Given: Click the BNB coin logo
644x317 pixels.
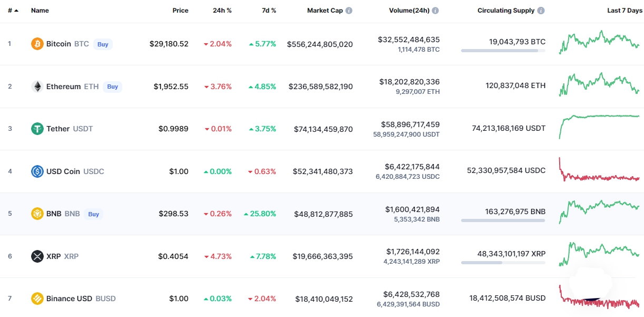Looking at the screenshot, I should click(37, 214).
